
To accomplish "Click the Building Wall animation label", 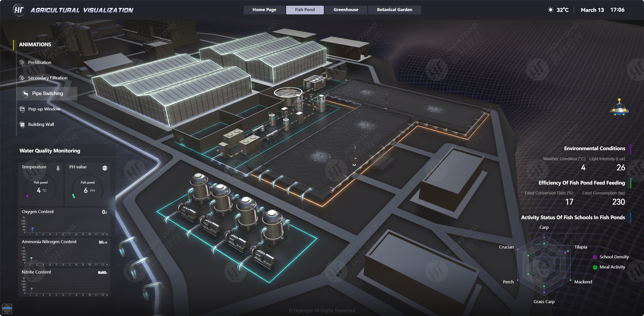I will [41, 124].
